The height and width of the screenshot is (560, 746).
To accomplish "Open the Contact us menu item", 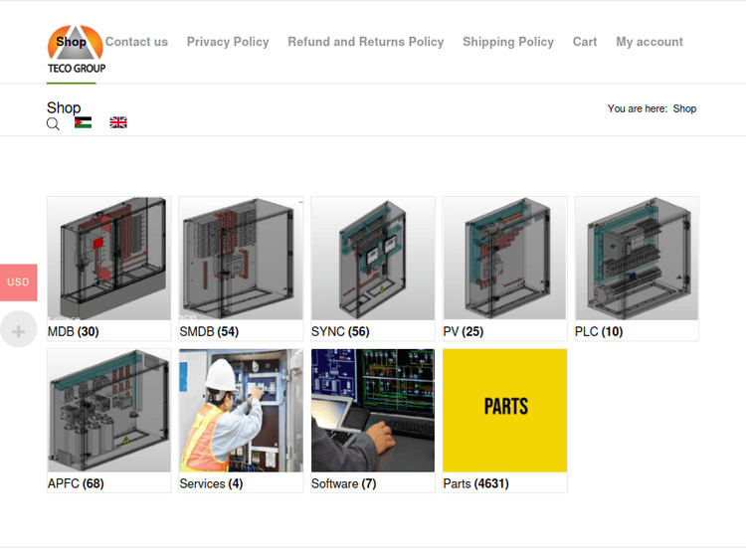I will pos(136,42).
